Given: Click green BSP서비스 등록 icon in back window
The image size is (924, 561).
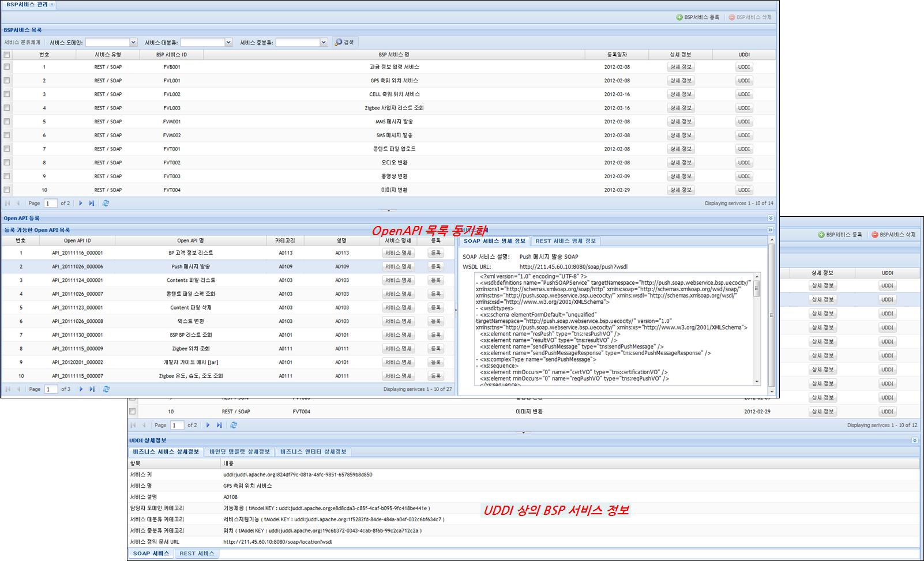Looking at the screenshot, I should pos(821,235).
